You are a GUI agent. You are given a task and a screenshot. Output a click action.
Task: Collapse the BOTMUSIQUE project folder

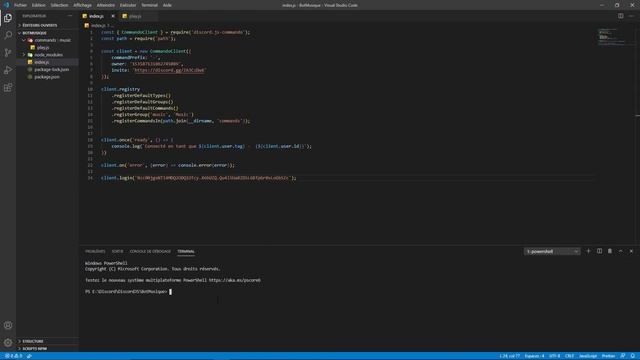pos(34,33)
